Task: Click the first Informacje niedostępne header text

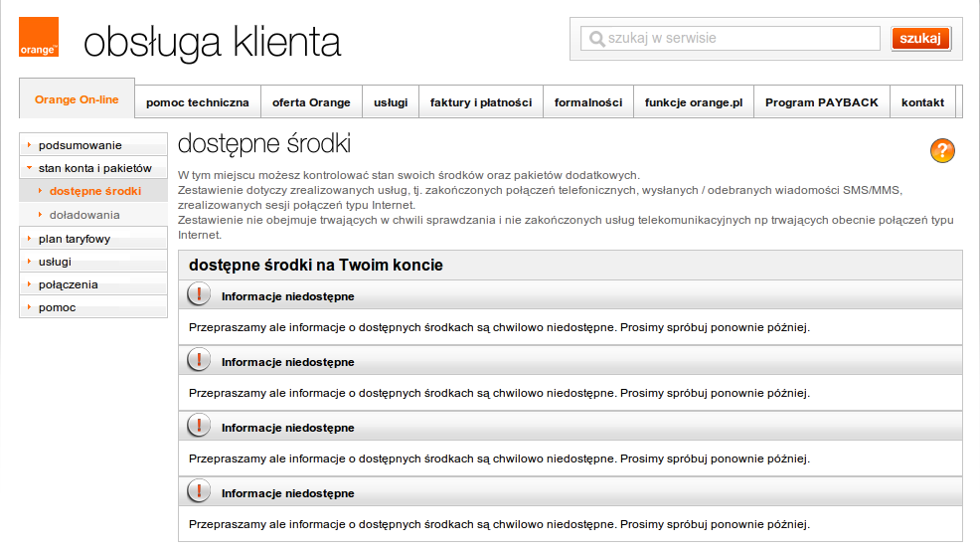Action: 287,296
